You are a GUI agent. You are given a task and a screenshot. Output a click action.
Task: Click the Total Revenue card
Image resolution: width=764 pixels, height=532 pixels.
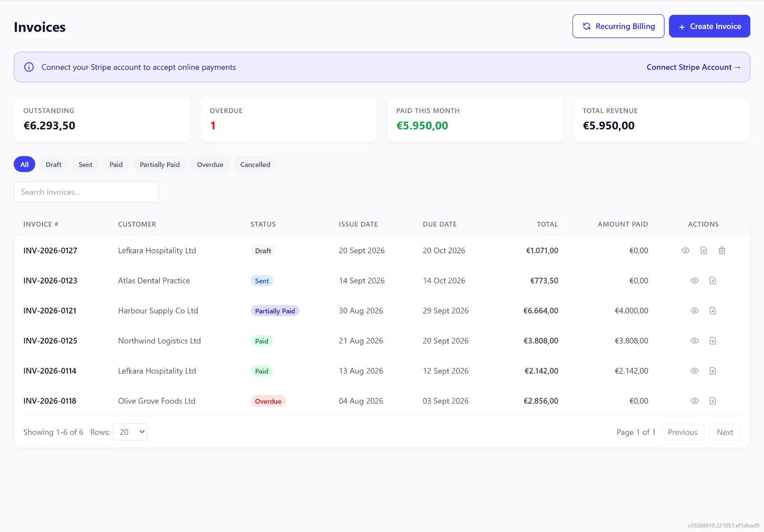point(661,119)
